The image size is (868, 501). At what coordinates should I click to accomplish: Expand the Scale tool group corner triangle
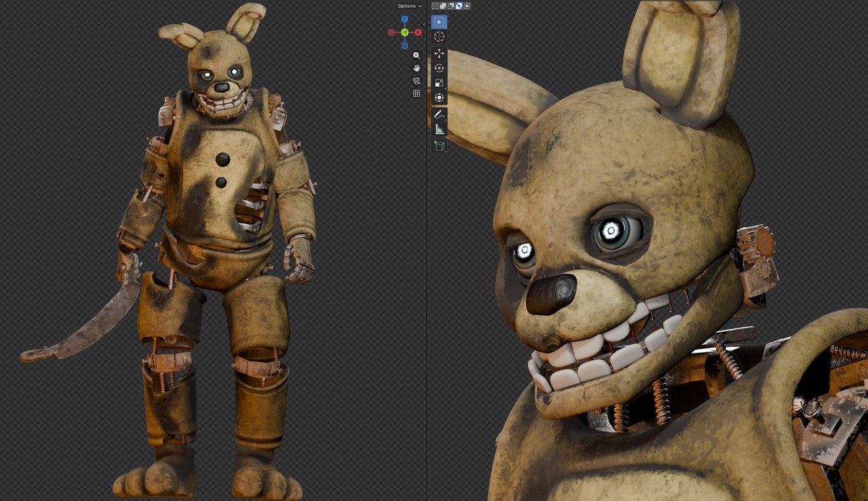pos(445,87)
